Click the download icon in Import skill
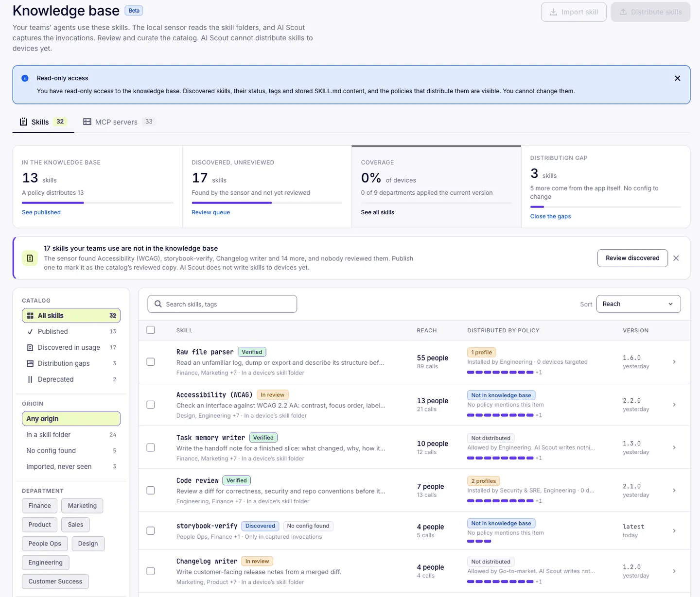Screen dimensions: 700x597 (553, 12)
